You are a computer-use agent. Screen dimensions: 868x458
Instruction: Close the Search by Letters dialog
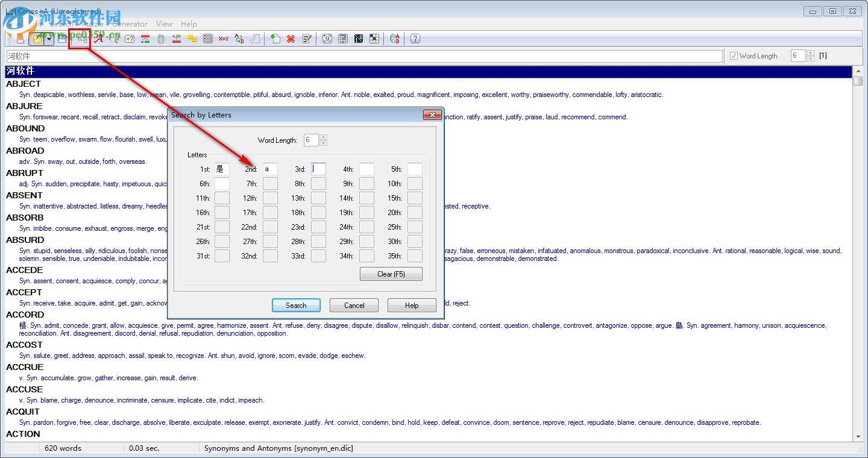[x=432, y=114]
